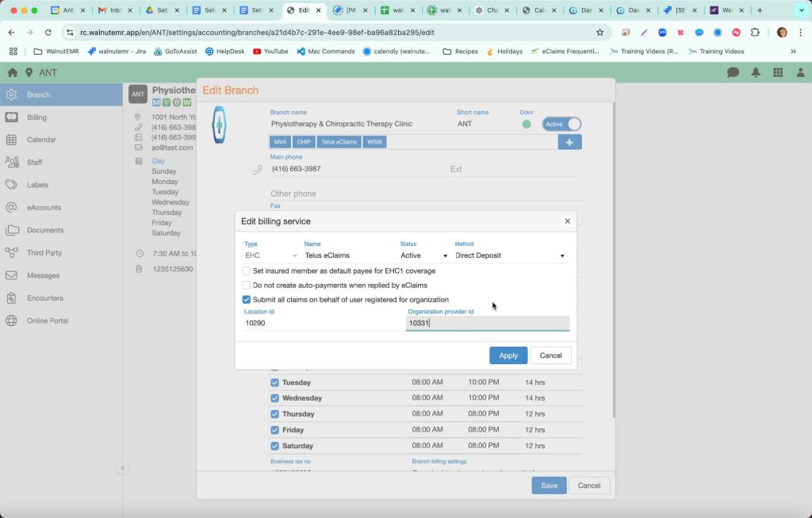Open the HelpDesk bookmark
Screen dimensions: 812x518
tap(224, 52)
